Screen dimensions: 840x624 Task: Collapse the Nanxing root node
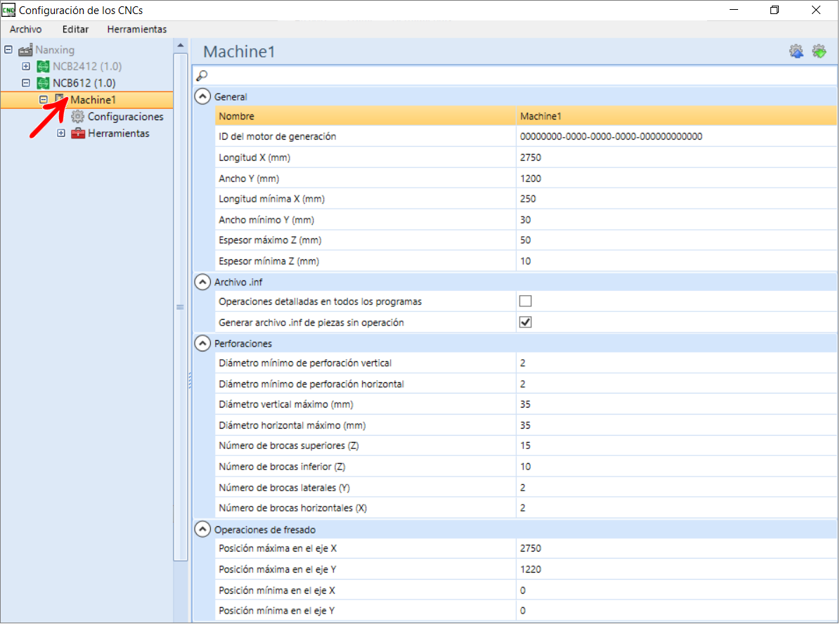[x=8, y=49]
